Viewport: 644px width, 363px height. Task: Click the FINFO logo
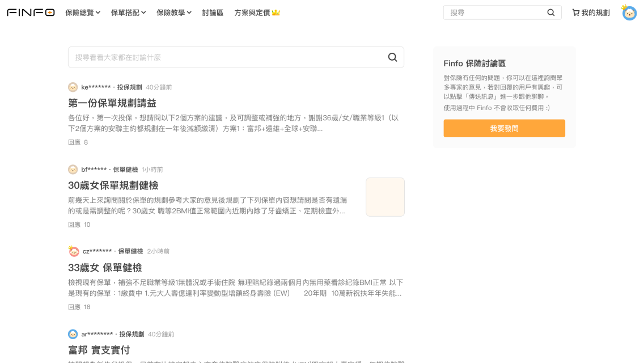point(31,12)
